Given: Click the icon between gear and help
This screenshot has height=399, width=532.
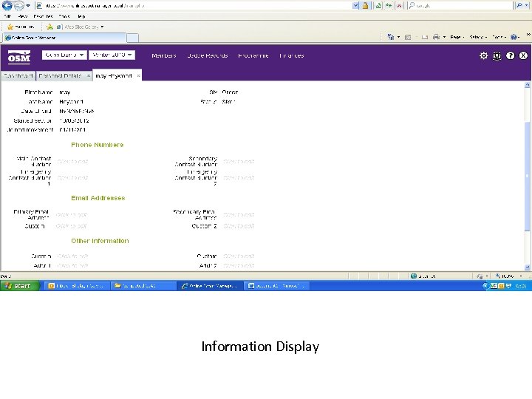Looking at the screenshot, I should click(x=497, y=55).
